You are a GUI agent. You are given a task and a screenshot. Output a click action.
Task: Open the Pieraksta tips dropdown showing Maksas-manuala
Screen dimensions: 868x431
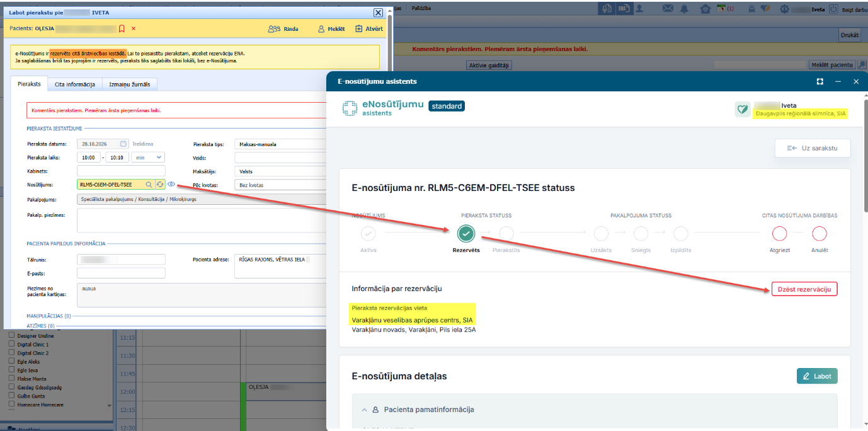(x=280, y=144)
